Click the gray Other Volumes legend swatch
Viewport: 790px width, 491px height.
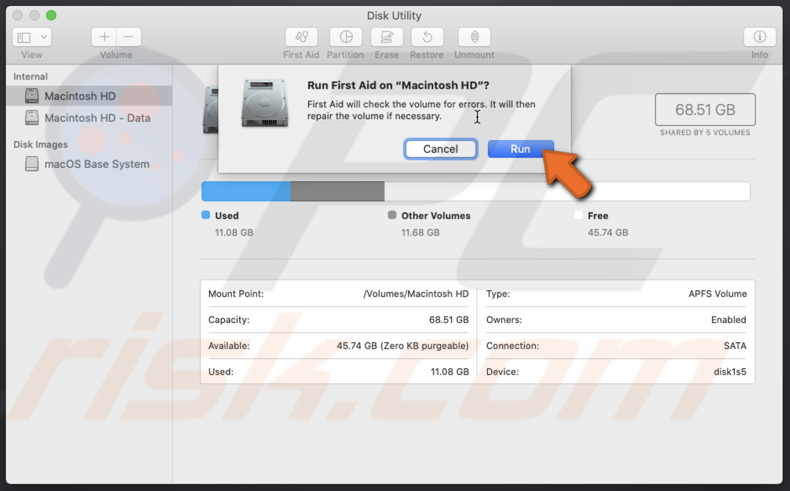[x=392, y=215]
